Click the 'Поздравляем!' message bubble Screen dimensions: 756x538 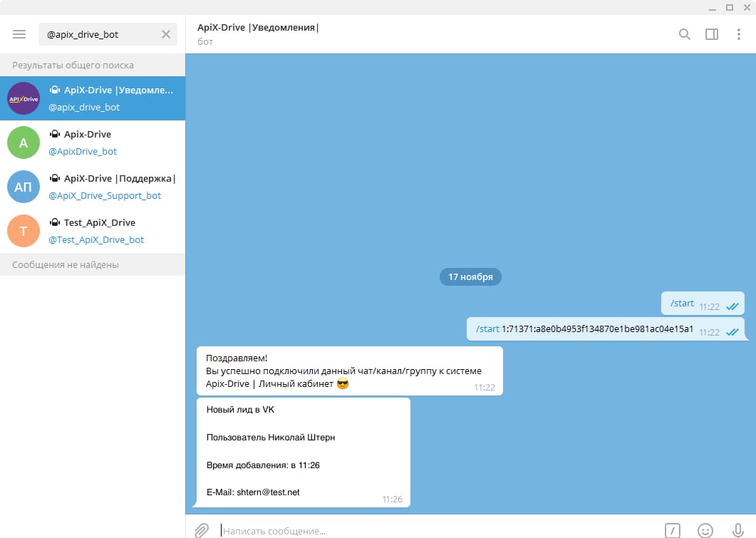point(350,371)
